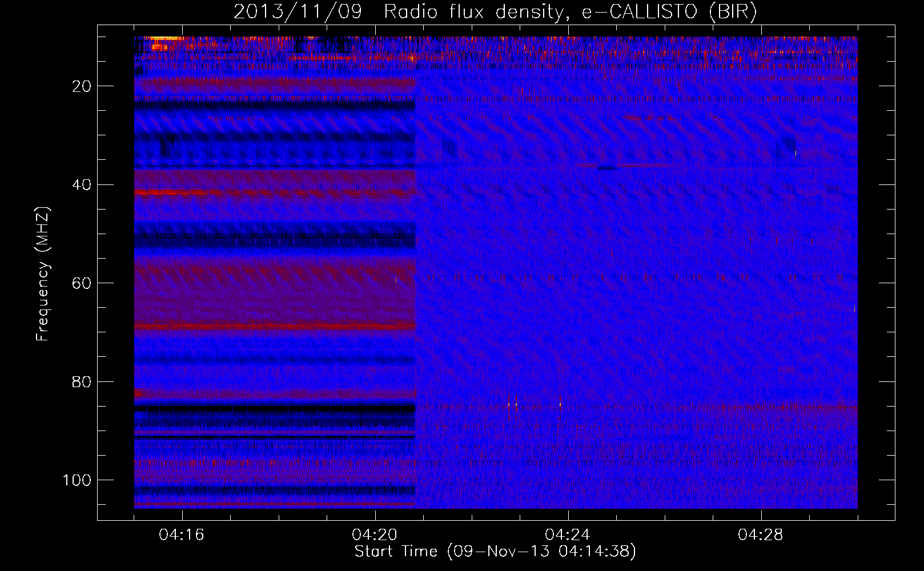This screenshot has height=571, width=924.
Task: Click the '100' frequency tick label
Action: click(77, 480)
